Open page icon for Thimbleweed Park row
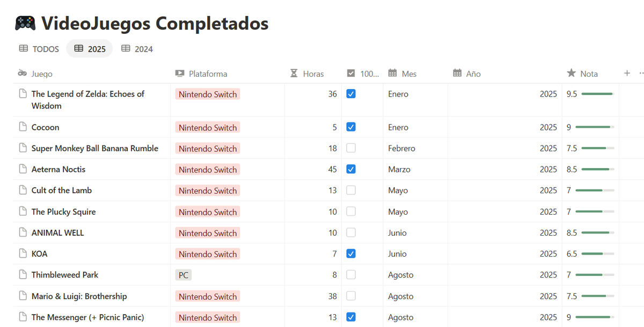The image size is (644, 327). [x=23, y=274]
